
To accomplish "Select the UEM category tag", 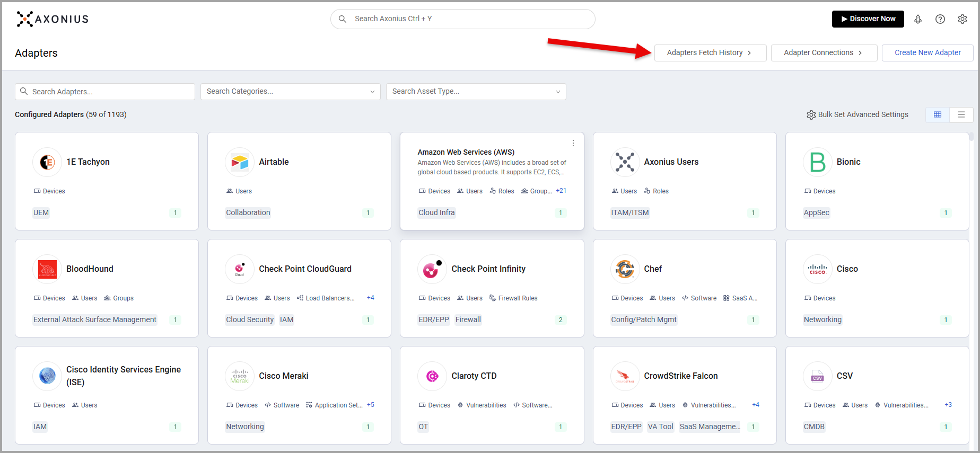I will pyautogui.click(x=41, y=212).
